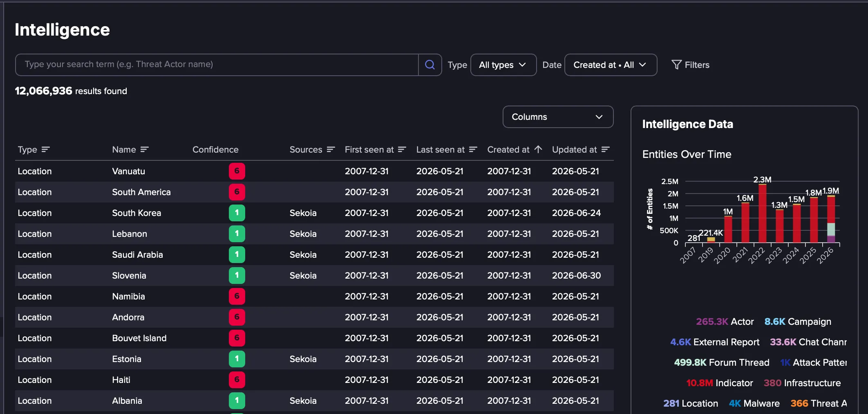The height and width of the screenshot is (414, 868).
Task: Click Albania confidence badge 1
Action: click(x=237, y=400)
